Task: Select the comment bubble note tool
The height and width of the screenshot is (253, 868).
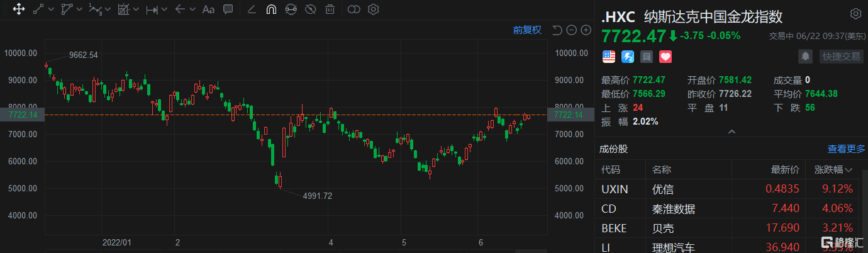Action: click(228, 9)
